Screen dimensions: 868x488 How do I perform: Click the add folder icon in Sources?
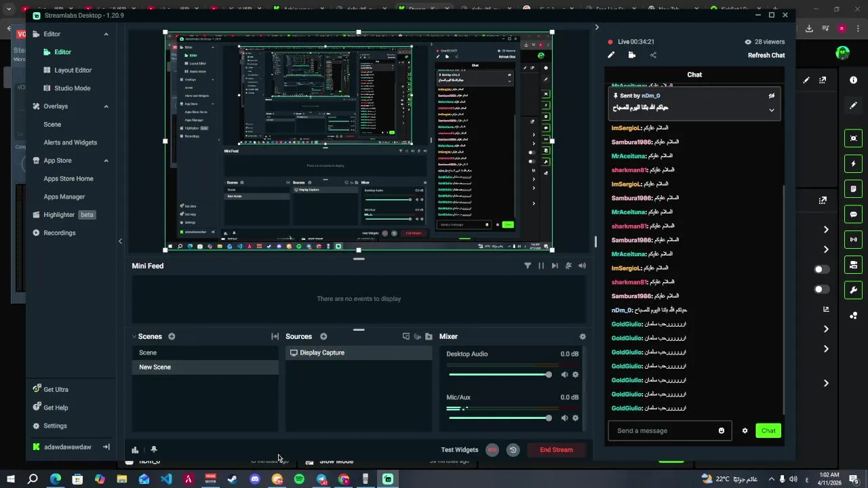pyautogui.click(x=429, y=336)
